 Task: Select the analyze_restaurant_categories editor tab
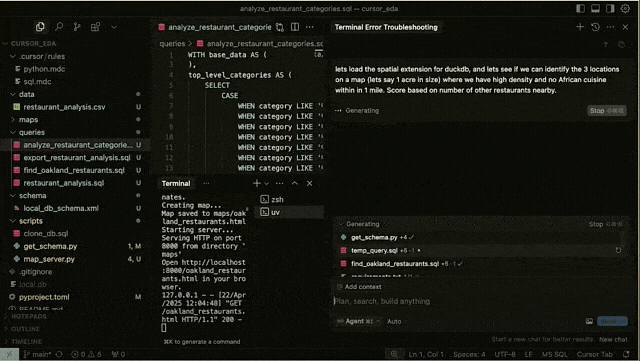[215, 27]
